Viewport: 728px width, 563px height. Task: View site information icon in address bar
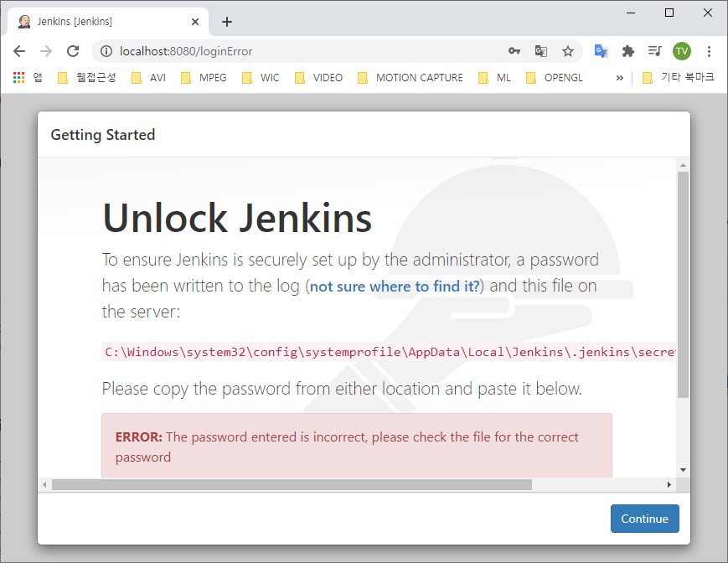click(106, 51)
